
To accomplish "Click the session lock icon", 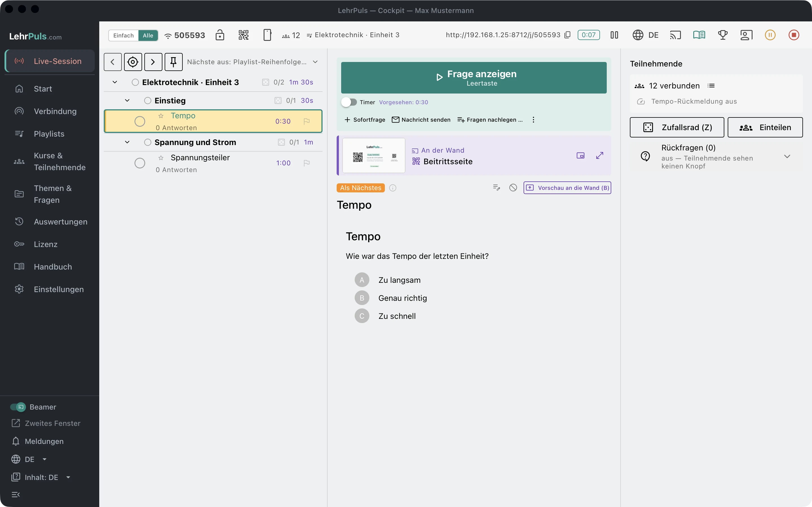I will (x=220, y=35).
